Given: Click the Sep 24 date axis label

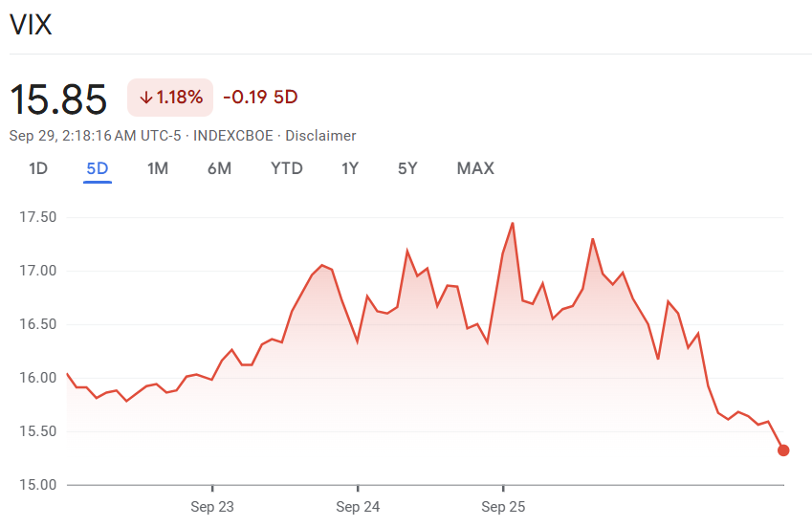Looking at the screenshot, I should coord(358,506).
